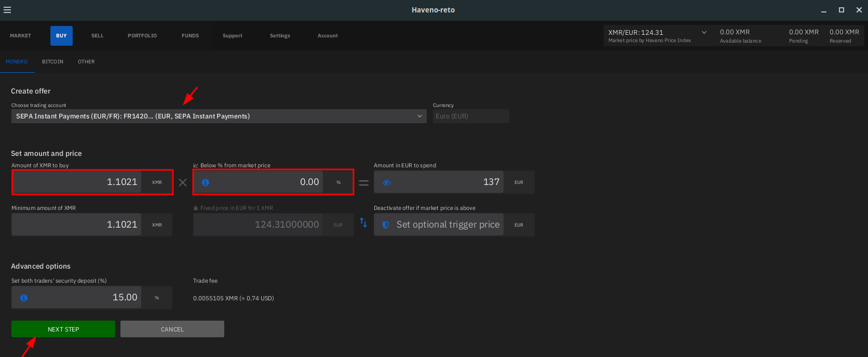Expand the trading account dropdown

tap(219, 116)
